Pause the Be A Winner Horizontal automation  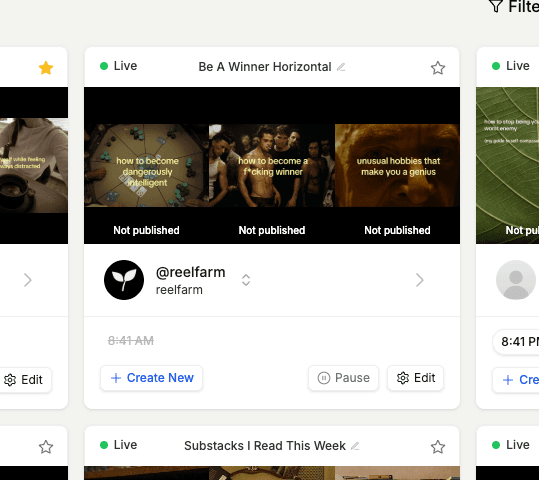[x=343, y=378]
